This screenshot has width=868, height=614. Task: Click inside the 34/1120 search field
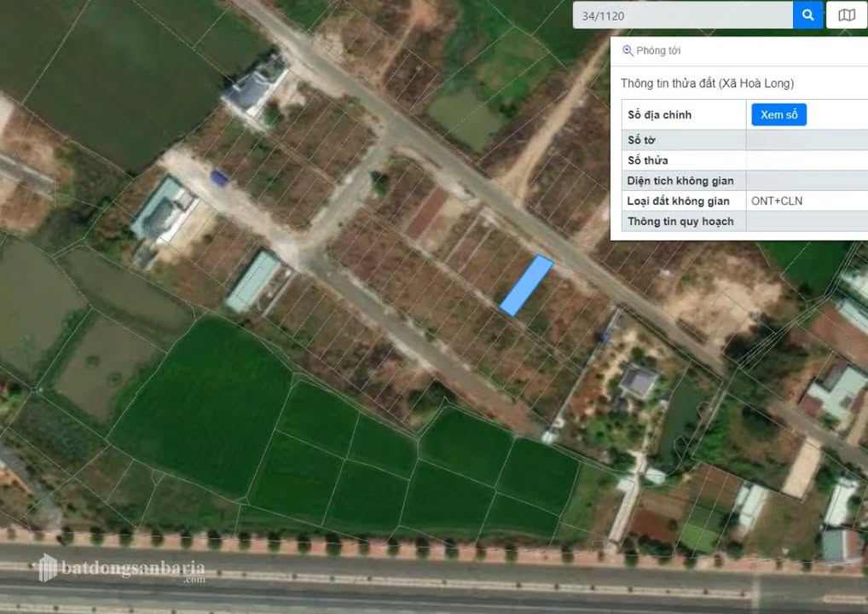pyautogui.click(x=682, y=14)
